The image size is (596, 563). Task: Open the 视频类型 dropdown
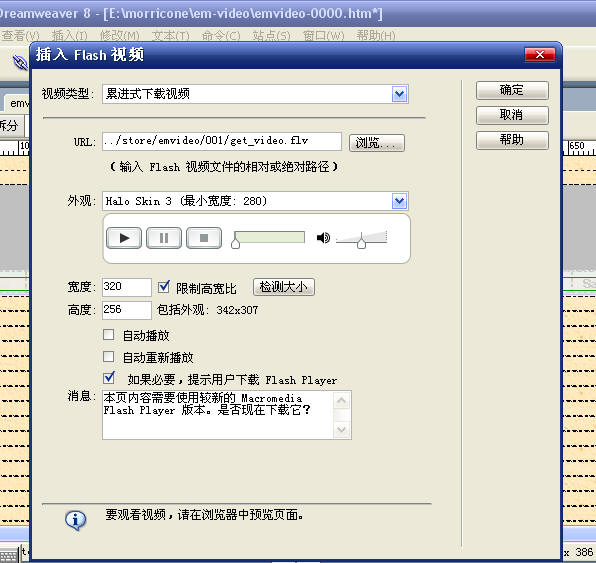coord(399,94)
